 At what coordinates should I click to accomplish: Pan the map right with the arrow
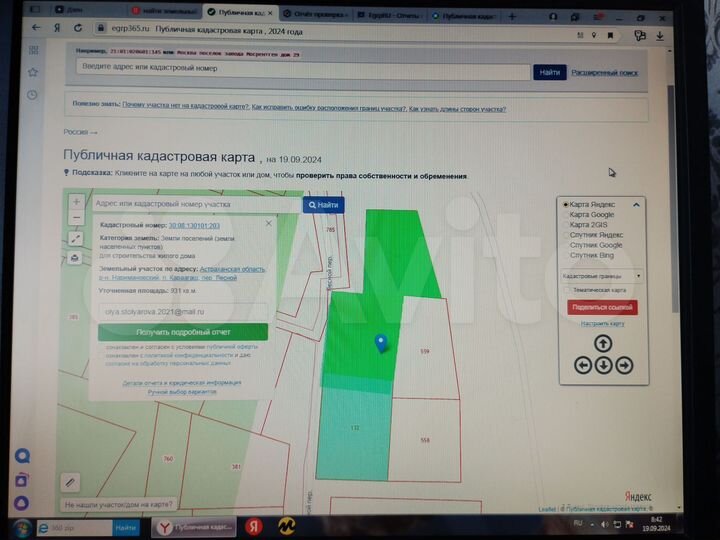tap(624, 366)
